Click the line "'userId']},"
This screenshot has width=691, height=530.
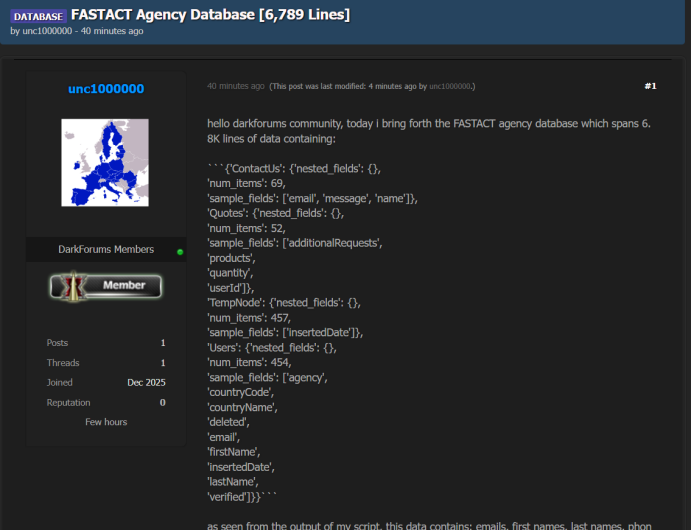coord(230,288)
